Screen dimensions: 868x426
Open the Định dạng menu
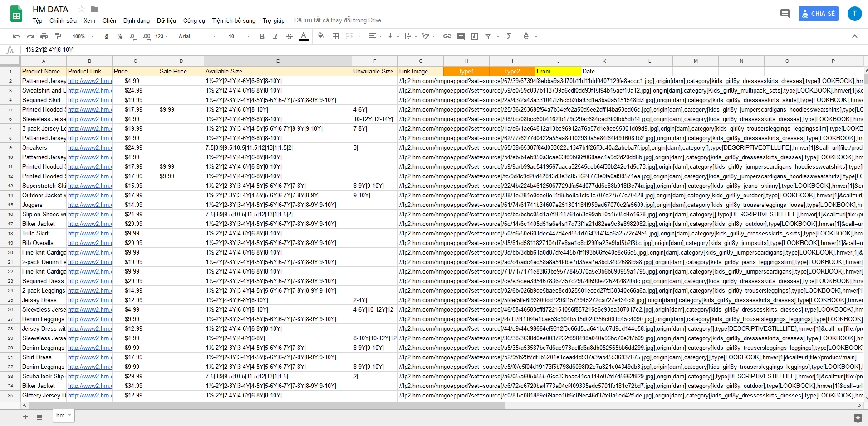(137, 20)
